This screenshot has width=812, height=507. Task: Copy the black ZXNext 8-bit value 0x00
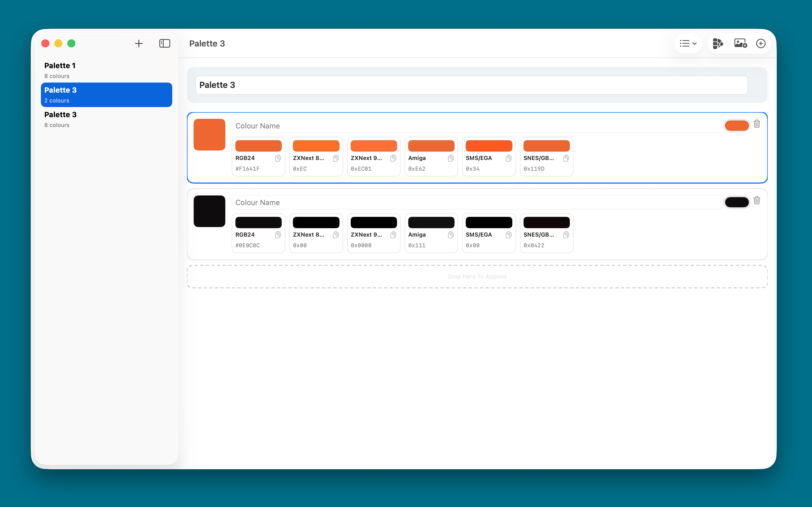(336, 235)
